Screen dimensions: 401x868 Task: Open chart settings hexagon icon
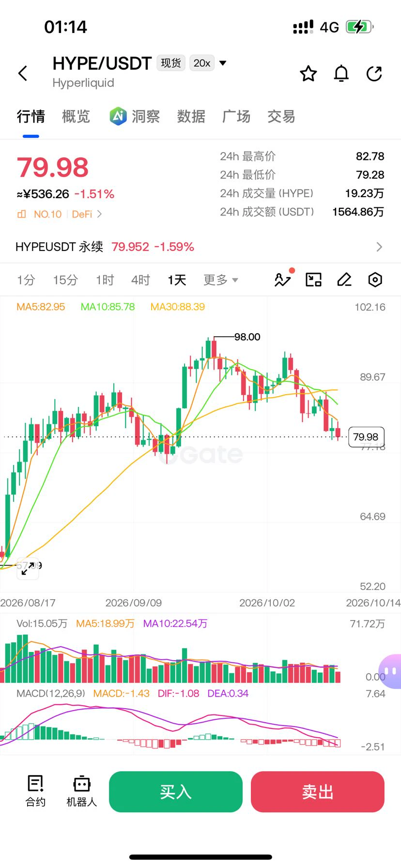[x=375, y=279]
